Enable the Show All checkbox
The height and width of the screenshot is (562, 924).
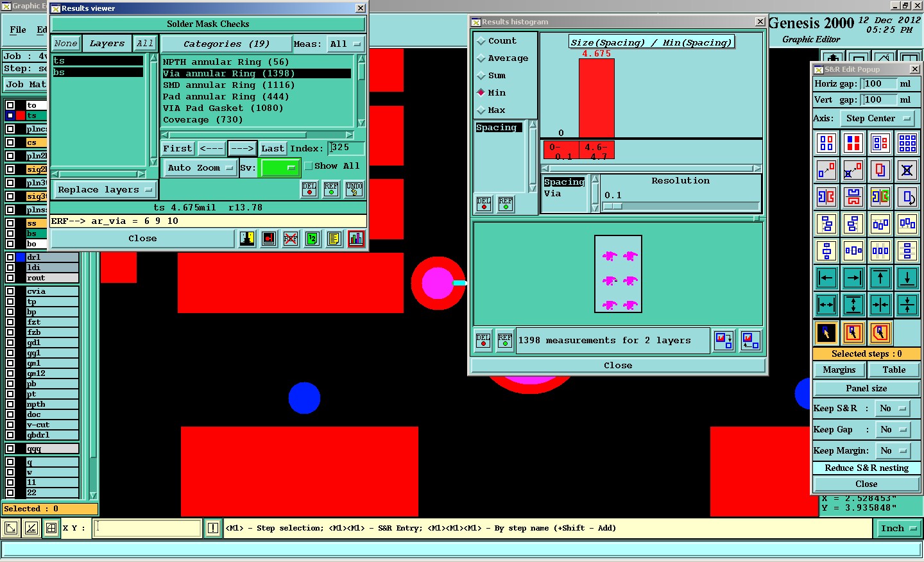(309, 166)
